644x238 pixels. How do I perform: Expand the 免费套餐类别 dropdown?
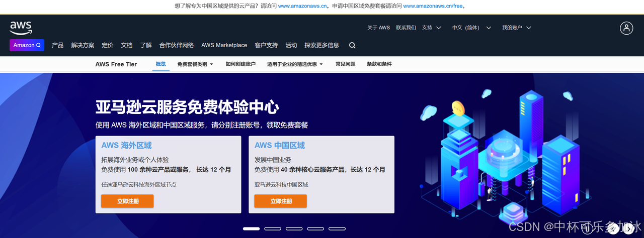click(195, 64)
